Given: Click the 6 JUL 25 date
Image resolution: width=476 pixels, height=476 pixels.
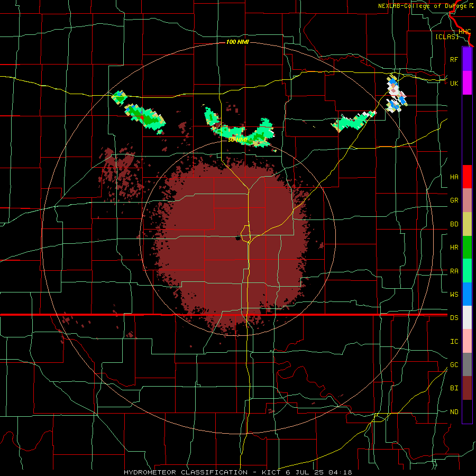Looking at the screenshot, I should [x=306, y=472].
